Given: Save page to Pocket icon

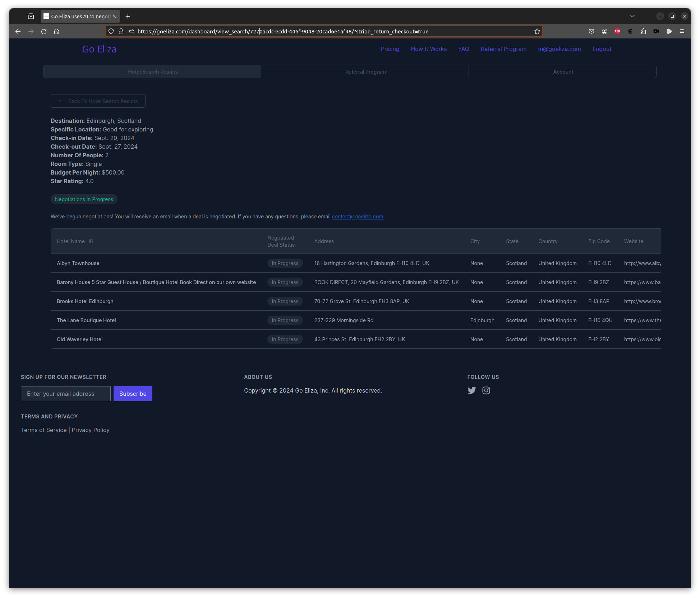Looking at the screenshot, I should pyautogui.click(x=591, y=32).
